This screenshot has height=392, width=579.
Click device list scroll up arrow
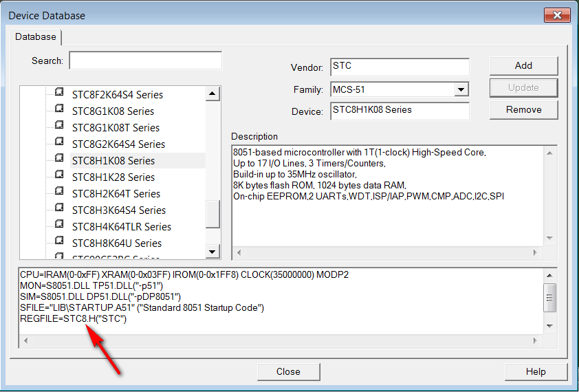tap(212, 94)
